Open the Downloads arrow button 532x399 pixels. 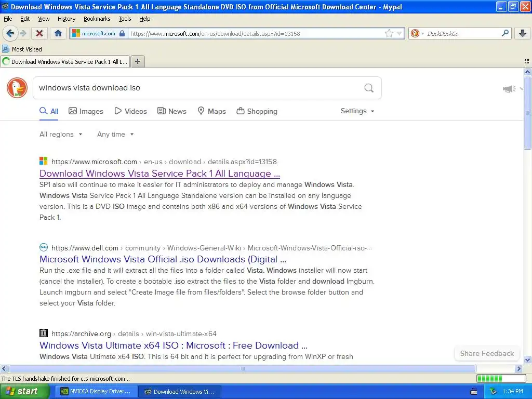pos(523,33)
